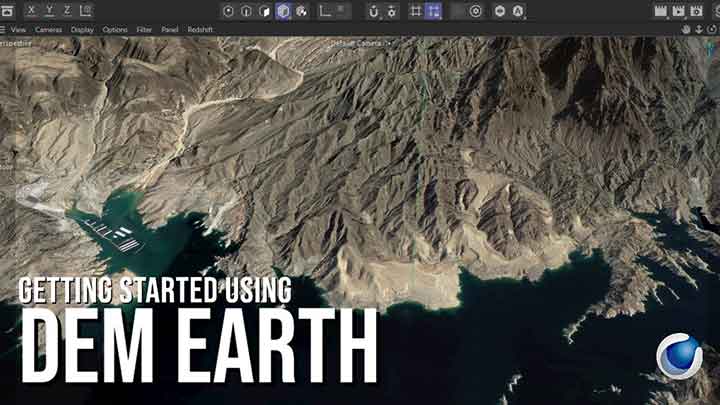Open the Options menu
This screenshot has width=720, height=405.
115,29
